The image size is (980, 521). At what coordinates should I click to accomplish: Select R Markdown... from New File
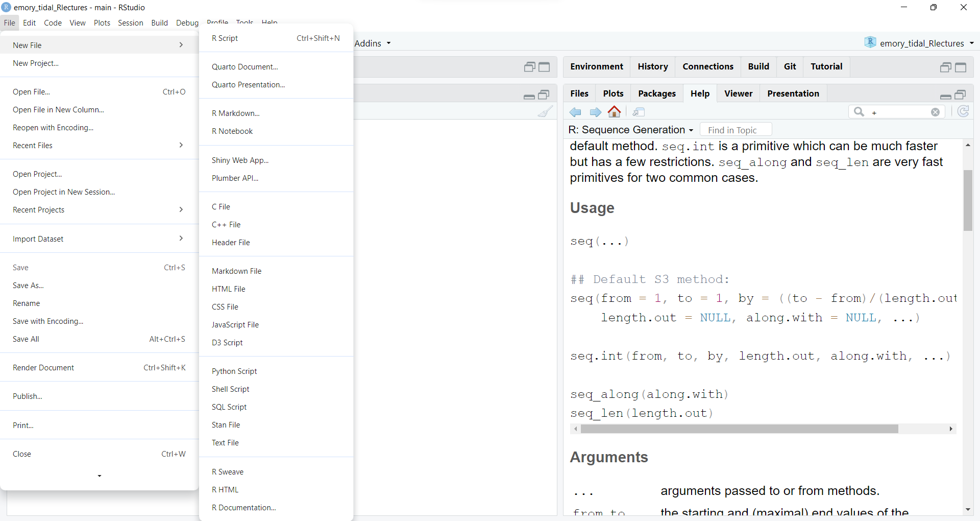236,113
